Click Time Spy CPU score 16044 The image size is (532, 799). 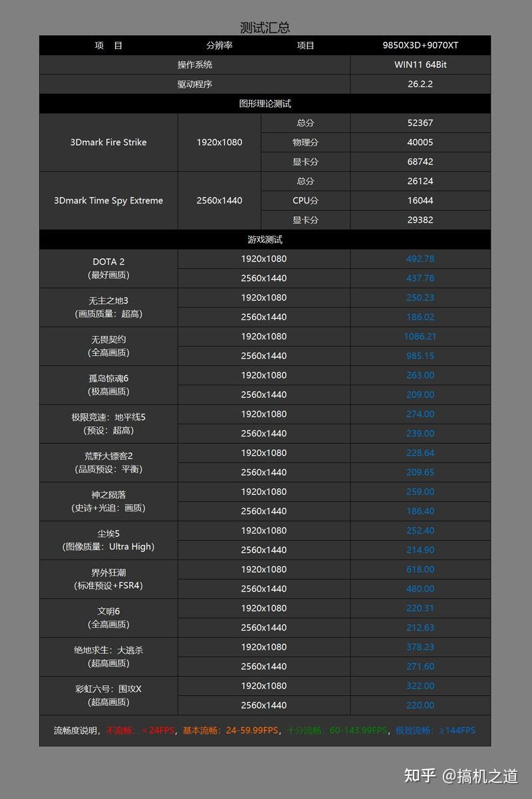coord(420,200)
